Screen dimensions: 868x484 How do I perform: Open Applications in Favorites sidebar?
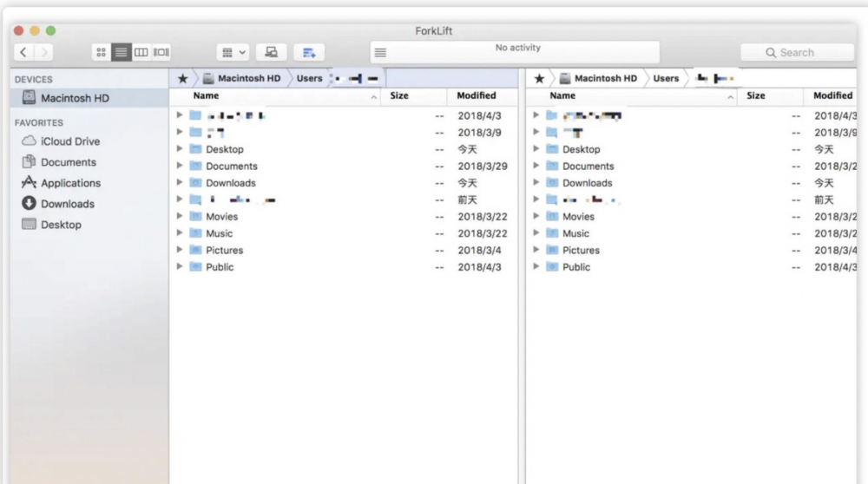tap(61, 182)
